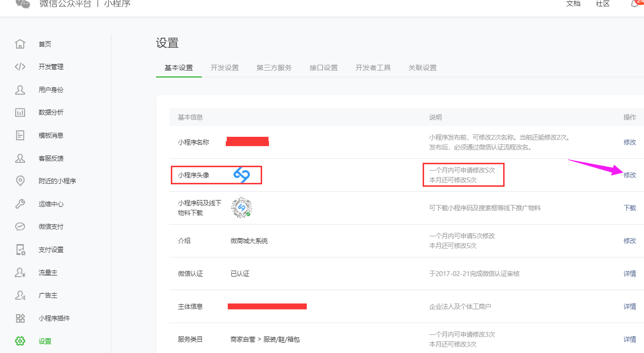Open 开发管理 code icon in sidebar

click(x=20, y=67)
